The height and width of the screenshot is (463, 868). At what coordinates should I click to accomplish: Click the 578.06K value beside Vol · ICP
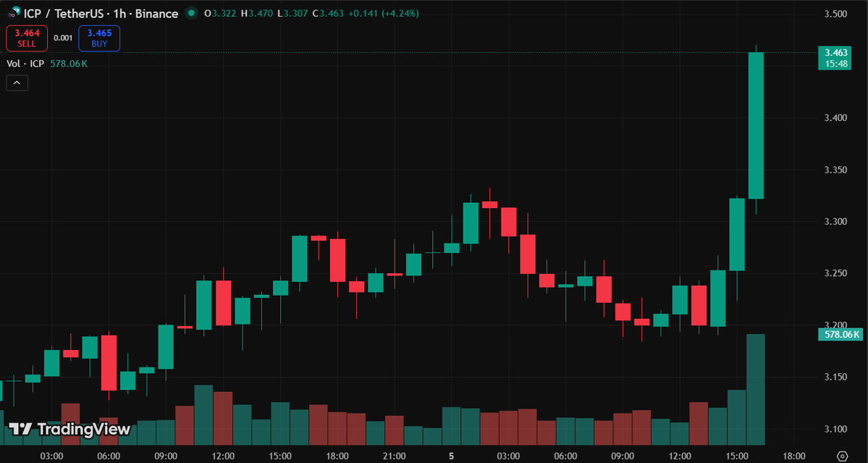69,64
